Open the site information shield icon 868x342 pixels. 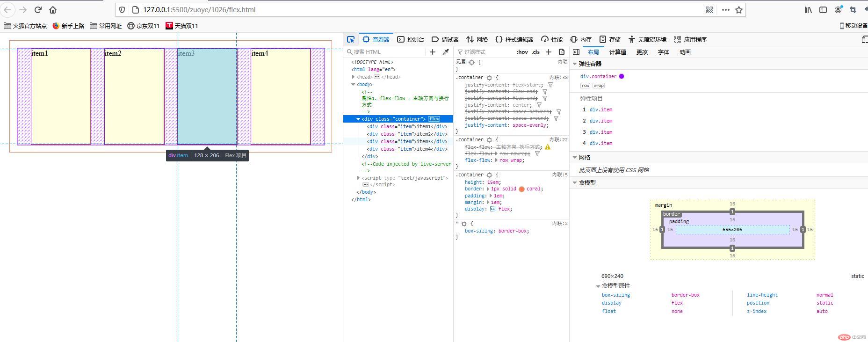(122, 10)
